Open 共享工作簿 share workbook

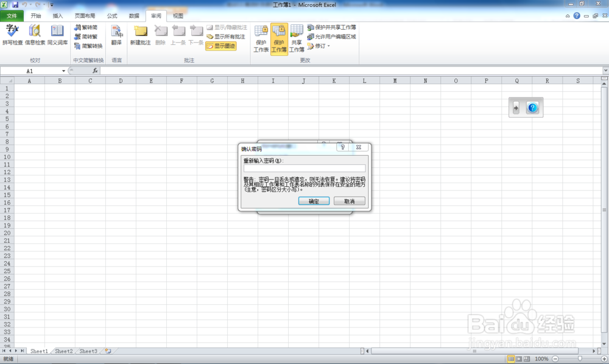(297, 39)
